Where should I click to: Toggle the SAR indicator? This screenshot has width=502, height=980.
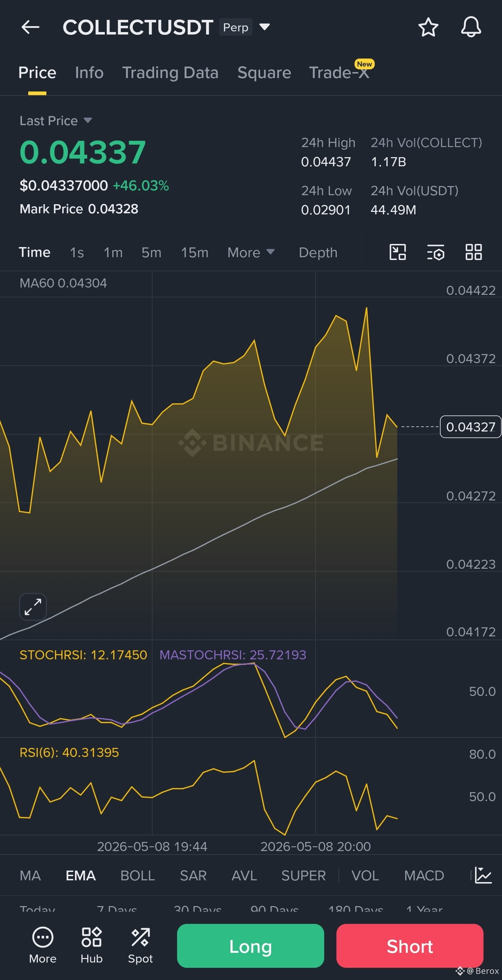[x=193, y=875]
